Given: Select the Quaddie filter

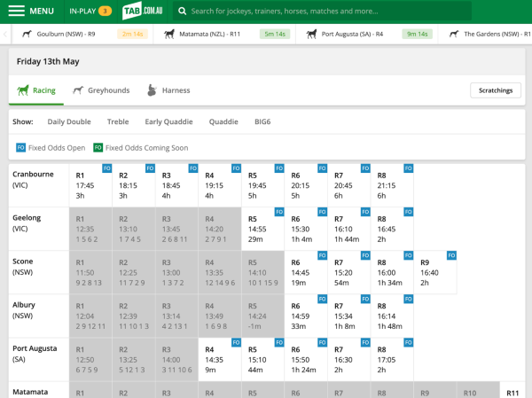Looking at the screenshot, I should [223, 121].
